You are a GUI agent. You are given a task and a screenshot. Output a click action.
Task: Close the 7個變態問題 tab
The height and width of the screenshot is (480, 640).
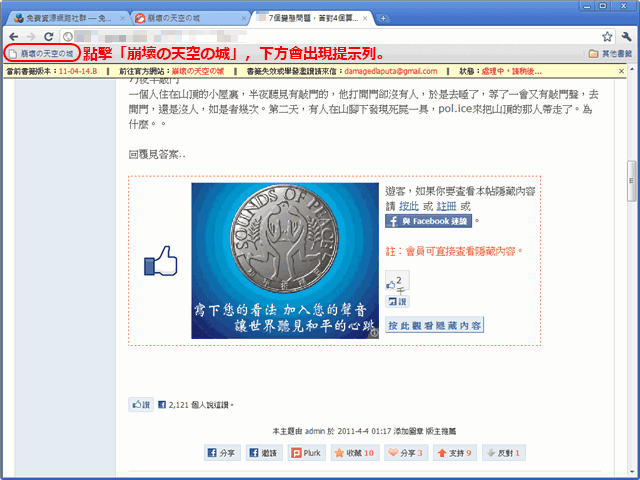click(365, 18)
